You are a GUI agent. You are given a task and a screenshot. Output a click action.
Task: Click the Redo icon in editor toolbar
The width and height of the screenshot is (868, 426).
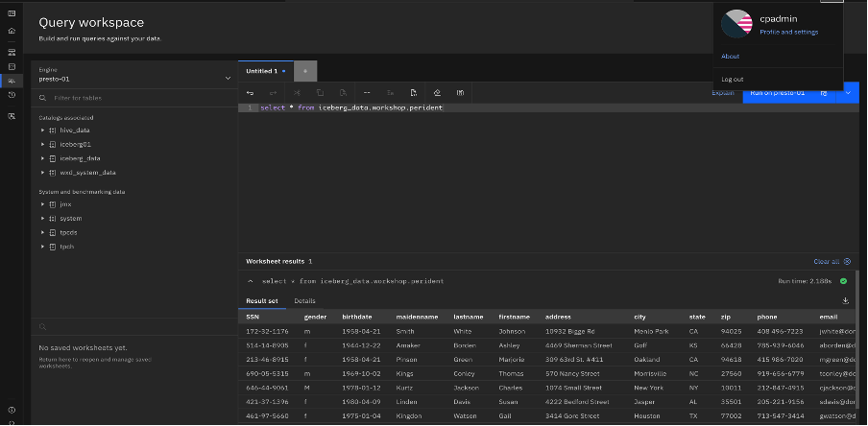pyautogui.click(x=273, y=93)
